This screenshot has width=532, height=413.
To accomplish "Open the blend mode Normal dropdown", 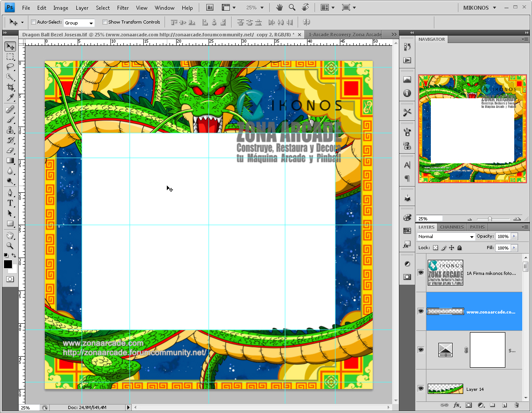I will point(445,236).
